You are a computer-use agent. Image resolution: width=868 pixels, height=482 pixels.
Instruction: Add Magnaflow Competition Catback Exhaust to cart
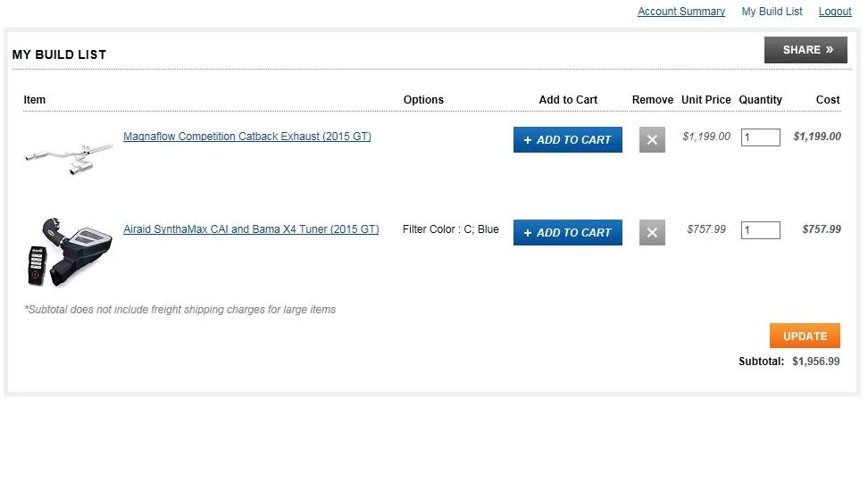point(567,139)
